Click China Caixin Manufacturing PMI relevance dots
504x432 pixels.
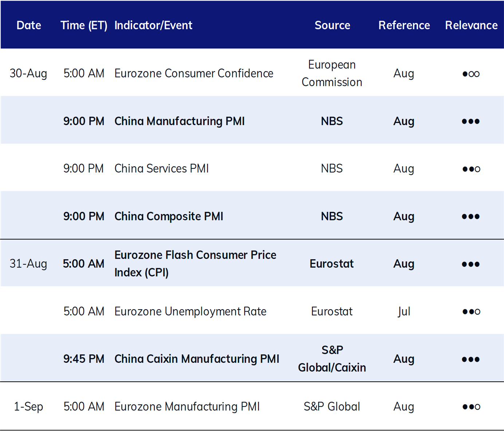coord(470,359)
